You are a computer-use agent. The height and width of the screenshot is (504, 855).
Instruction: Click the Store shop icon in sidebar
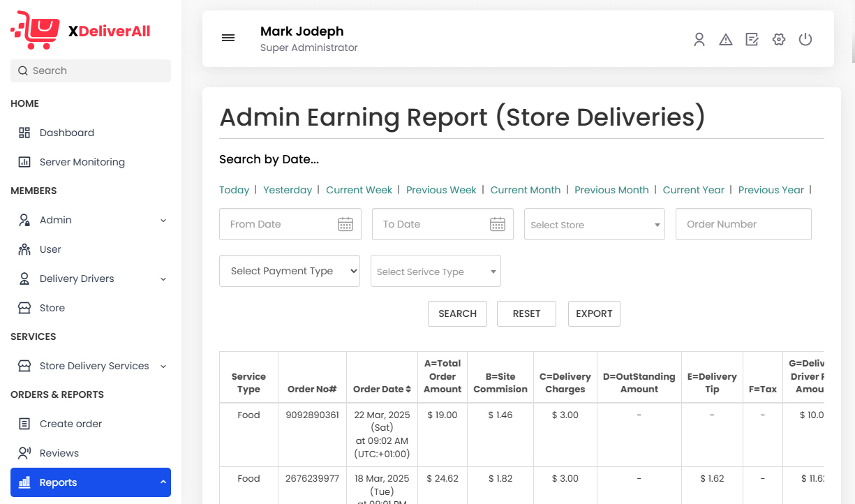24,308
